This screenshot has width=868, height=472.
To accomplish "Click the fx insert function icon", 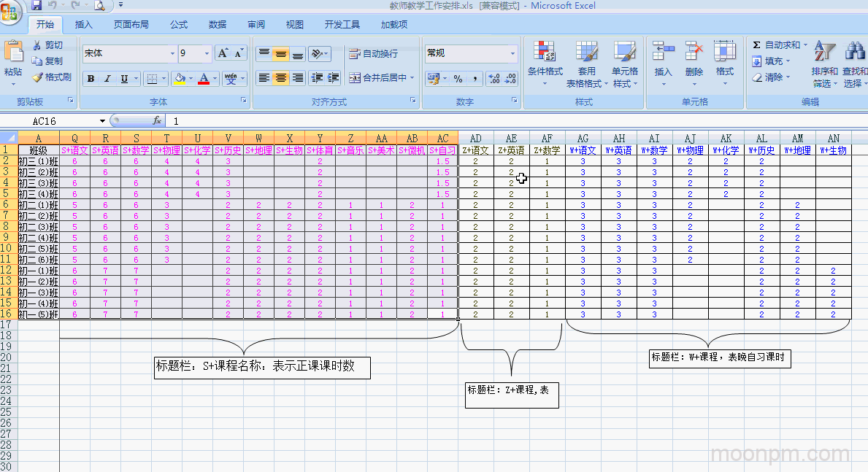I will [156, 121].
